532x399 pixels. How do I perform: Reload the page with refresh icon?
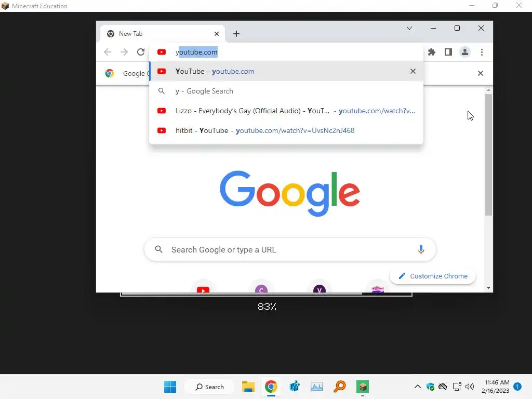[x=141, y=52]
